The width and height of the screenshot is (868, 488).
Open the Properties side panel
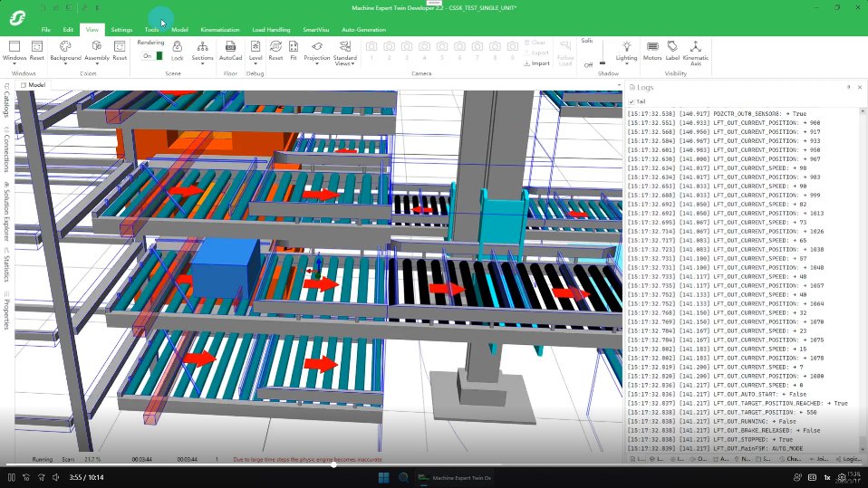pyautogui.click(x=6, y=311)
